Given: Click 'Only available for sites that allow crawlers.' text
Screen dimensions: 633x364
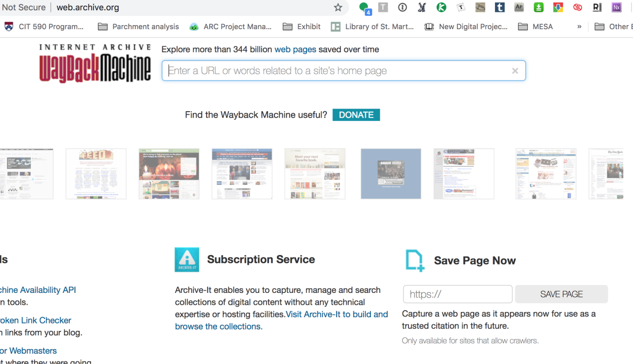Looking at the screenshot, I should 470,340.
